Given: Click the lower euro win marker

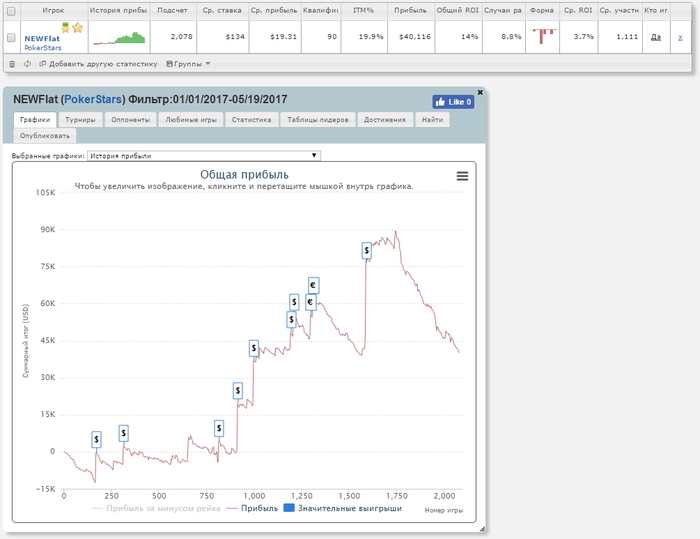Looking at the screenshot, I should click(x=310, y=302).
